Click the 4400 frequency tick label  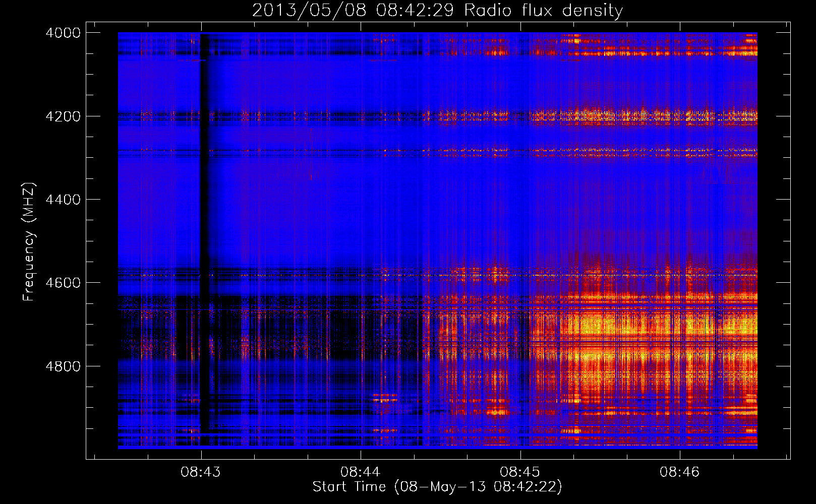[x=63, y=200]
